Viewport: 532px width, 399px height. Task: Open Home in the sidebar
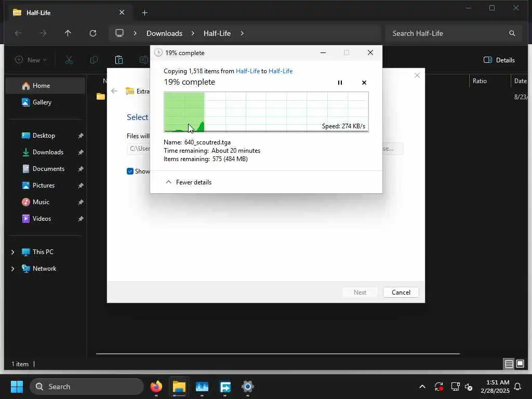tap(45, 86)
